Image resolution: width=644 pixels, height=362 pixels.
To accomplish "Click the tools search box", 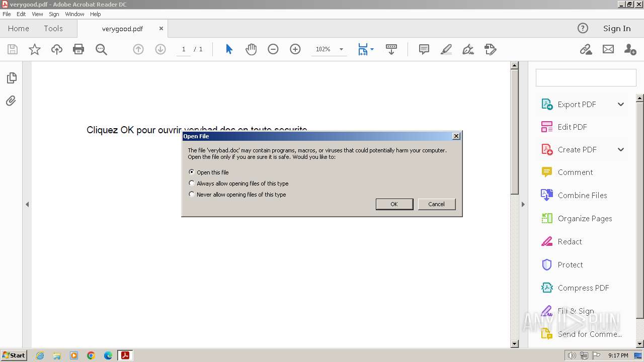I will (586, 78).
